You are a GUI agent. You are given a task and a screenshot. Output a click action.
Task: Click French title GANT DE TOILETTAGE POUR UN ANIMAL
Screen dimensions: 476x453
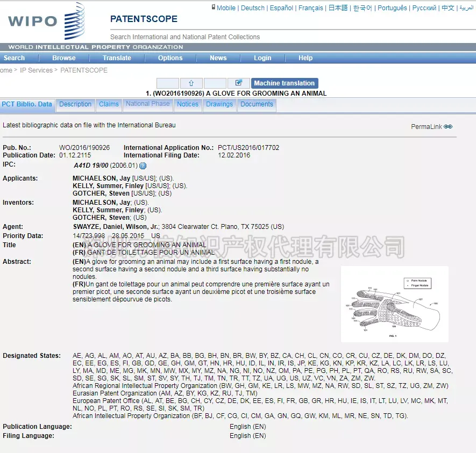pyautogui.click(x=151, y=253)
